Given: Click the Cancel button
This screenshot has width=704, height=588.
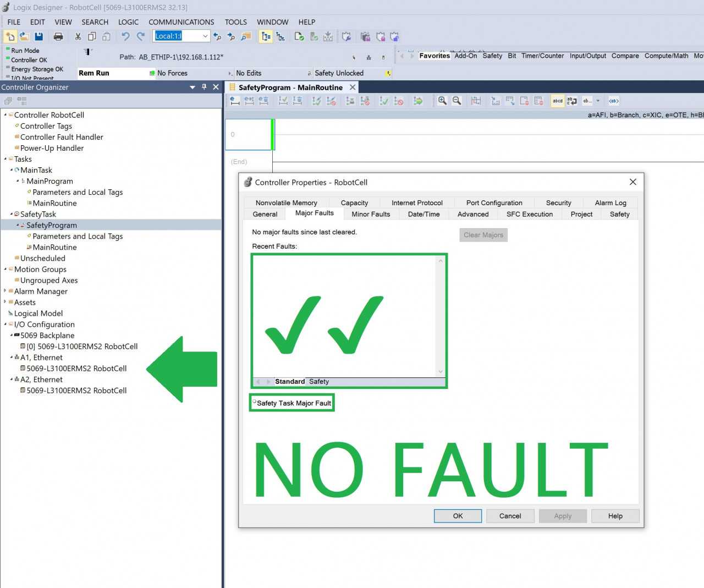Looking at the screenshot, I should (510, 516).
